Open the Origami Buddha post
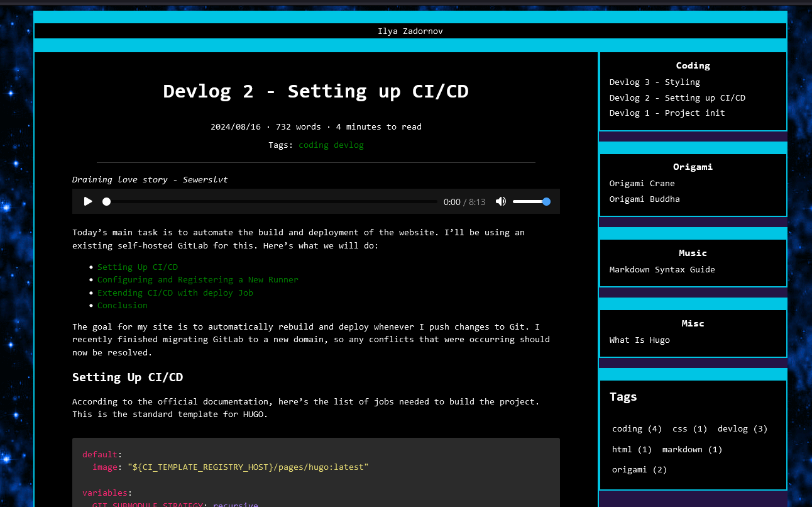 pos(645,199)
